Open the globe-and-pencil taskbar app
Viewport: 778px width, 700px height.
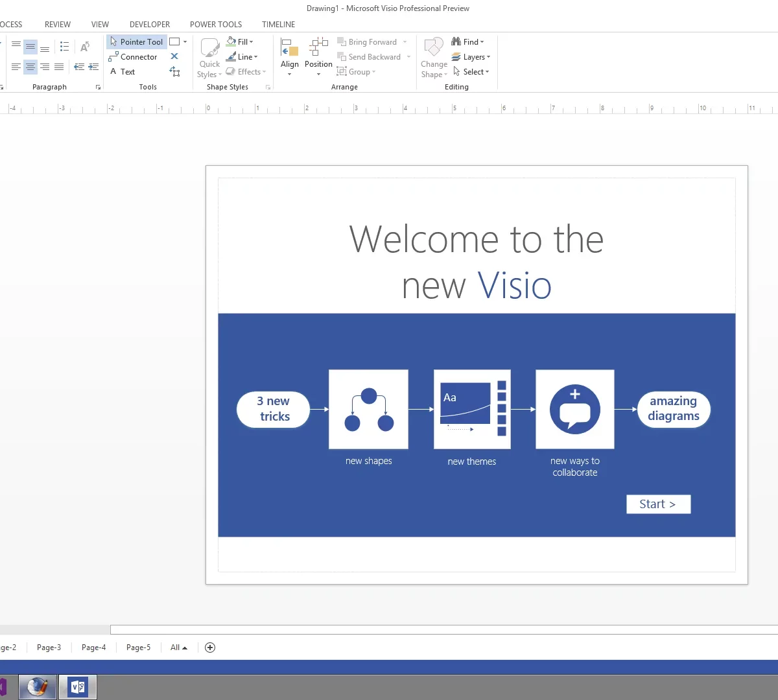pyautogui.click(x=38, y=687)
